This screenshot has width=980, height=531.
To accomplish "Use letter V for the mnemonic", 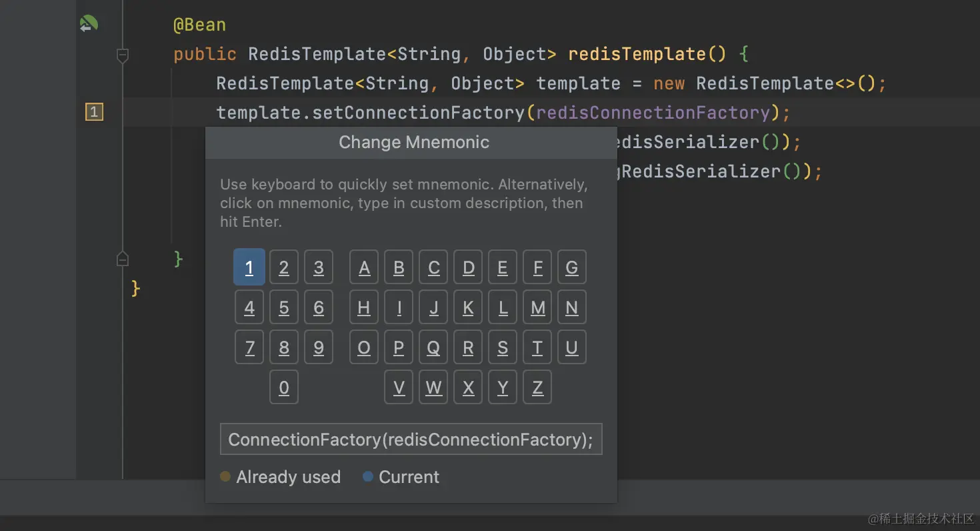I will pyautogui.click(x=399, y=387).
